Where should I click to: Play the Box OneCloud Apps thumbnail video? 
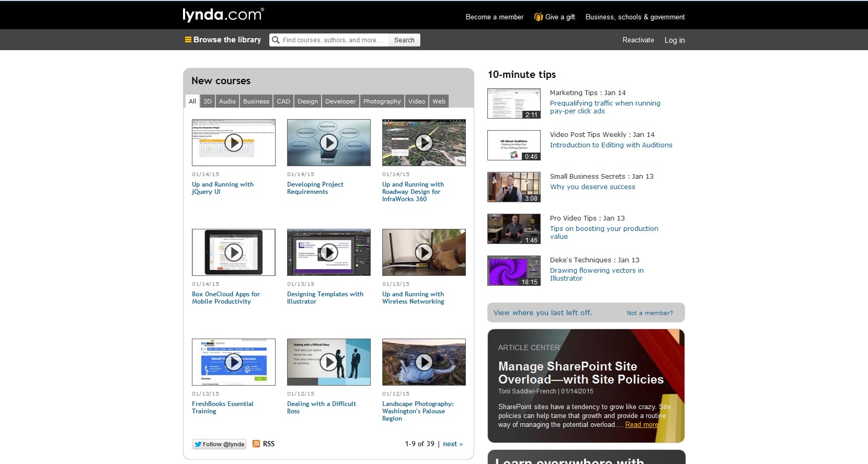pos(234,252)
